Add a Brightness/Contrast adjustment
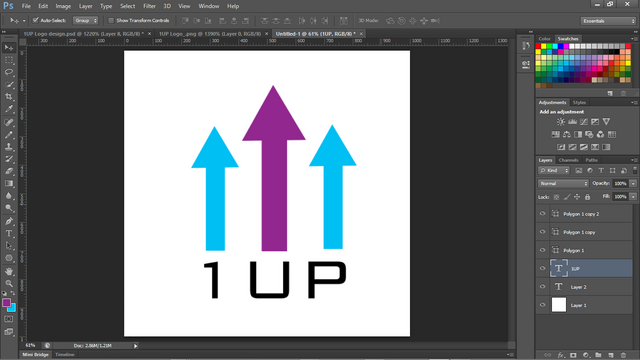640x360 pixels. (x=561, y=122)
